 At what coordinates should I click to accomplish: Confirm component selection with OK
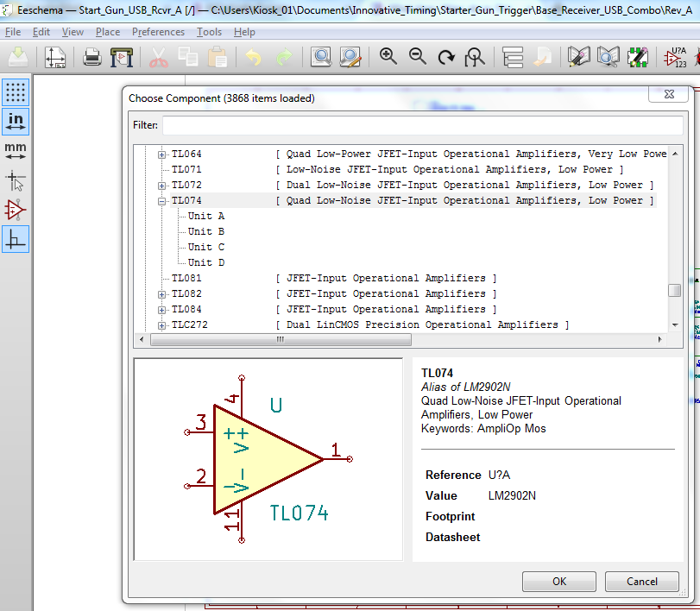[559, 581]
